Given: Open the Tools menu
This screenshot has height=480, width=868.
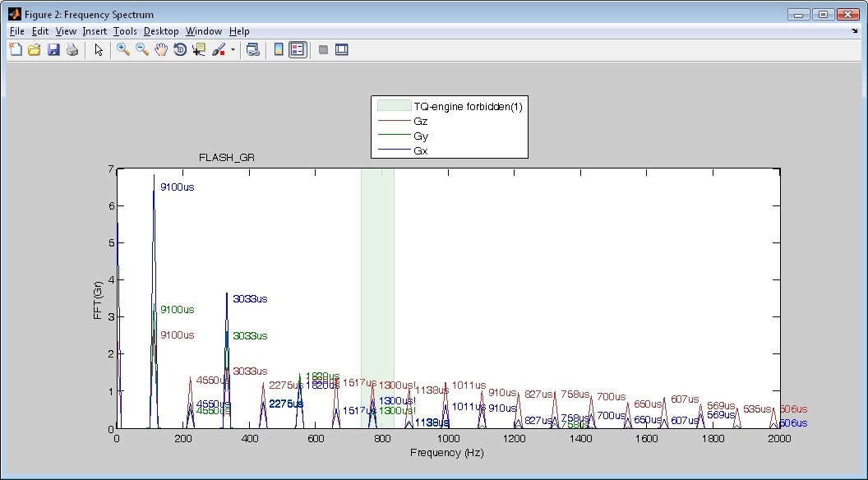Looking at the screenshot, I should pyautogui.click(x=125, y=31).
